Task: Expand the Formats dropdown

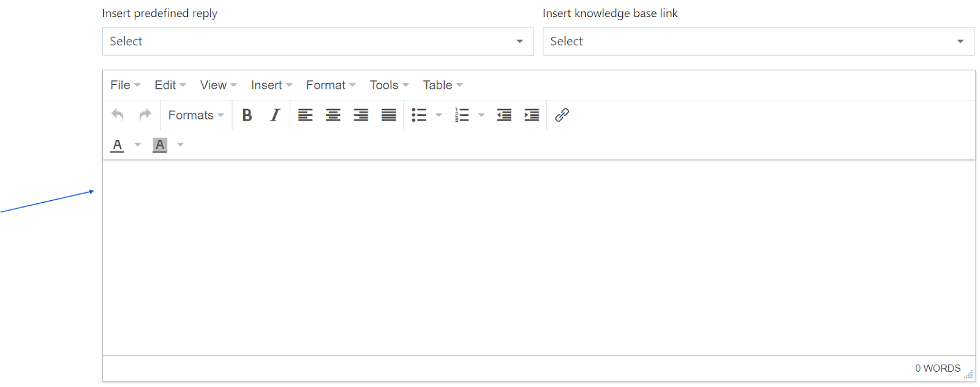Action: click(x=196, y=115)
